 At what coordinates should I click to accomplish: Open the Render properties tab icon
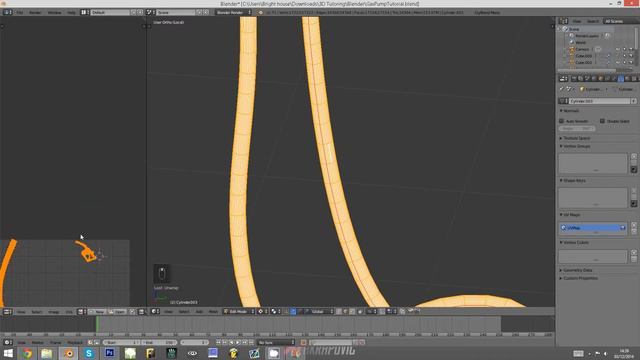click(574, 79)
